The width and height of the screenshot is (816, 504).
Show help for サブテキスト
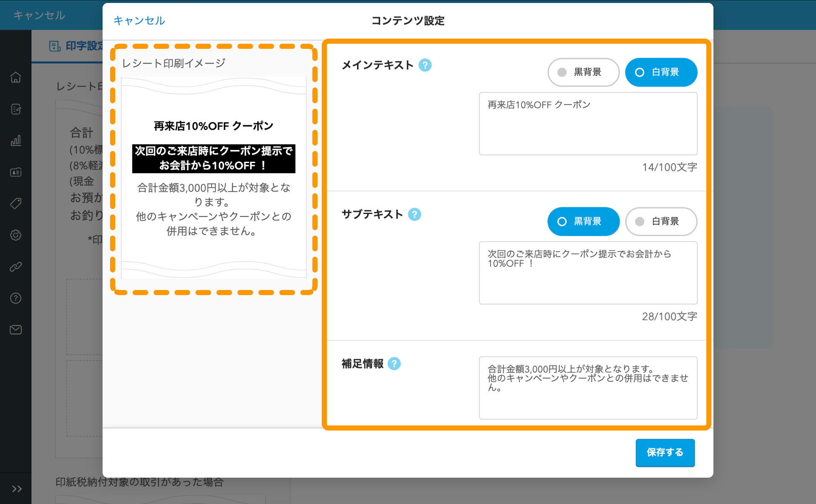pos(414,214)
